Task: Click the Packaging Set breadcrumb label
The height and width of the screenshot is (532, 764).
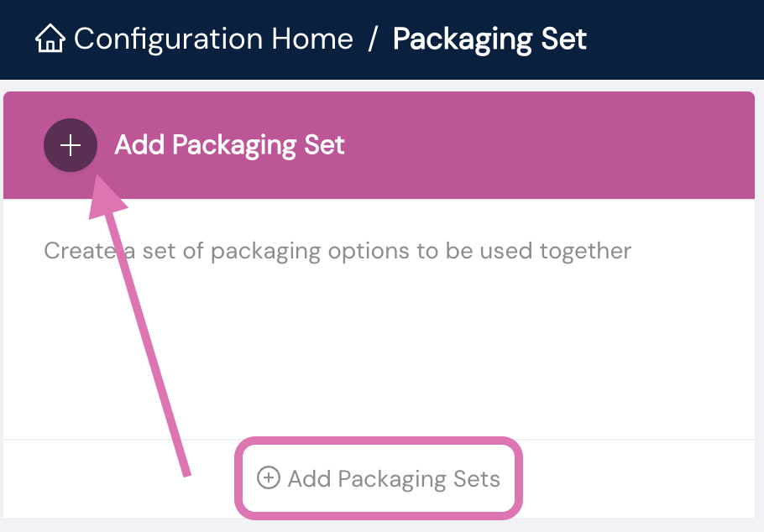Action: (x=489, y=39)
